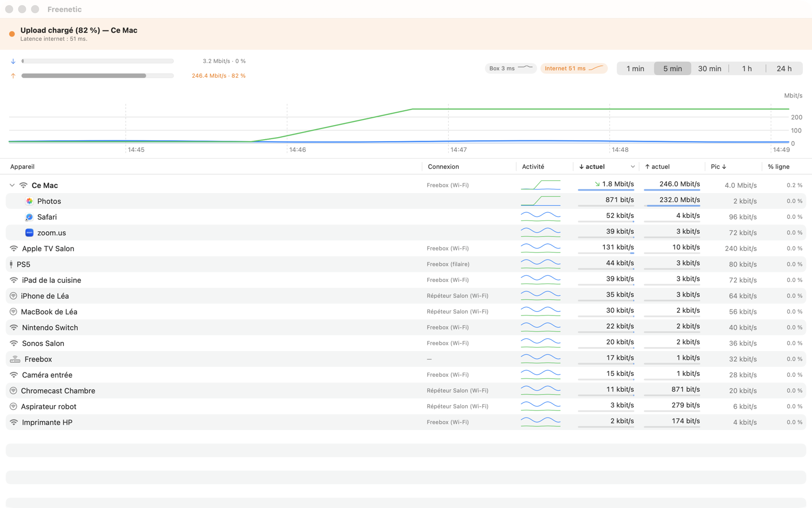Click the orange status dot in the alert banner
The width and height of the screenshot is (812, 508).
point(12,34)
